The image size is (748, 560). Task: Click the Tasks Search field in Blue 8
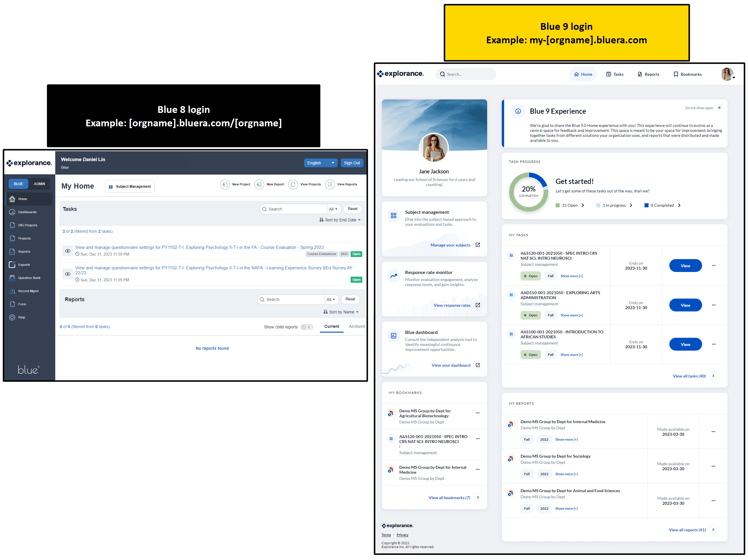pos(294,209)
